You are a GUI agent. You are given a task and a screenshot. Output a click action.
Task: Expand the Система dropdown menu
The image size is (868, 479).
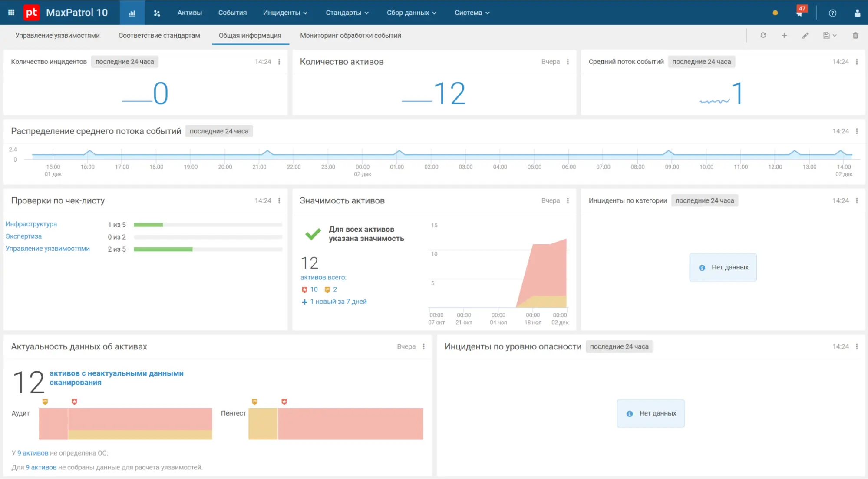tap(472, 13)
